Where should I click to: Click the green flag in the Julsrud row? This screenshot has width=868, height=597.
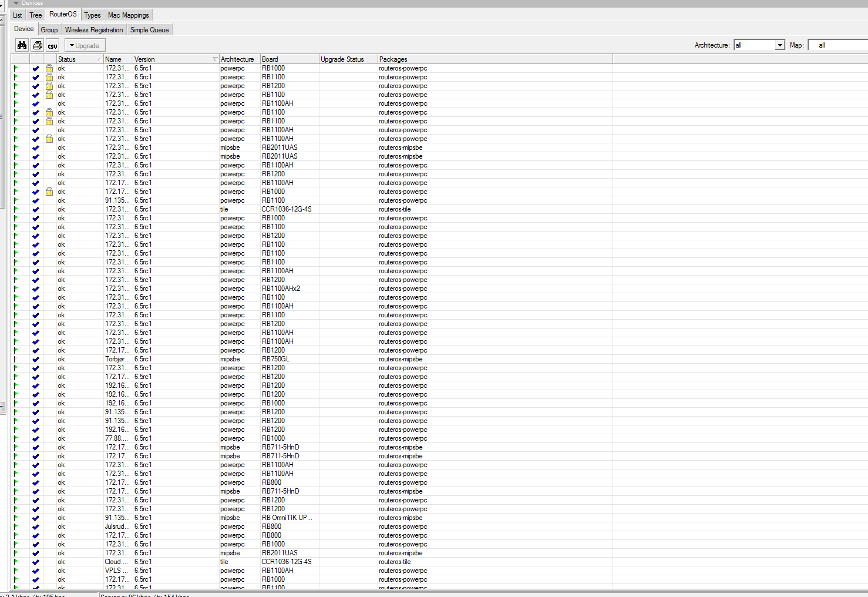pyautogui.click(x=16, y=526)
